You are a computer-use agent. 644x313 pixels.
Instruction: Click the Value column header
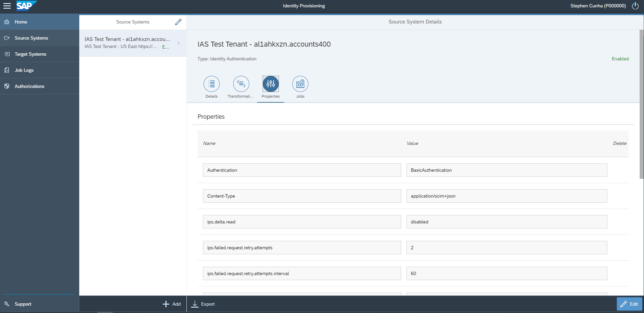413,143
